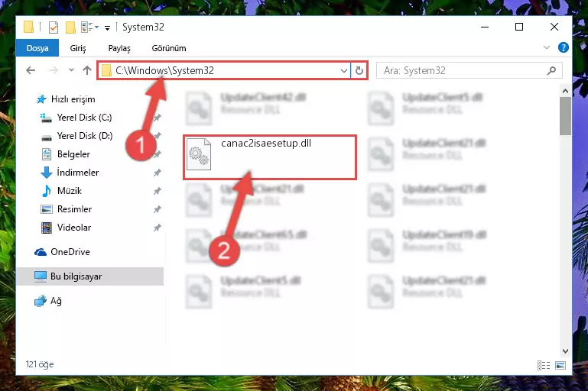The width and height of the screenshot is (588, 391).
Task: Click the scroll down arrow
Action: pos(565,351)
